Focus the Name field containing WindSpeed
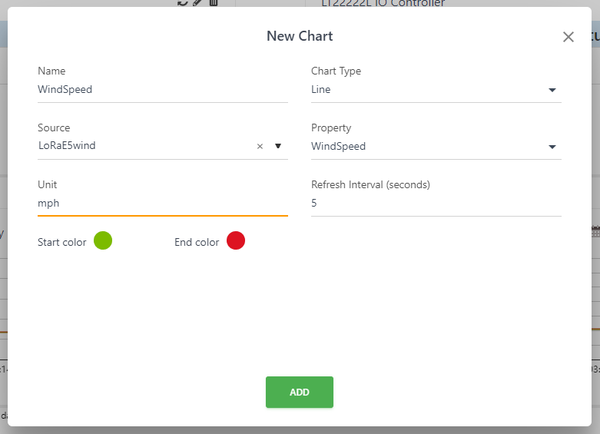The width and height of the screenshot is (600, 434). tap(160, 89)
